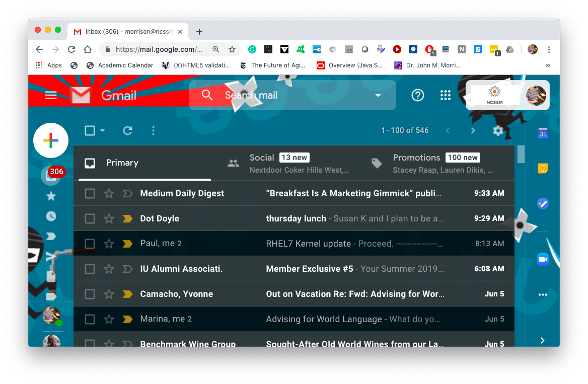The width and height of the screenshot is (588, 384).
Task: Focus the Search mail field
Action: pyautogui.click(x=292, y=95)
